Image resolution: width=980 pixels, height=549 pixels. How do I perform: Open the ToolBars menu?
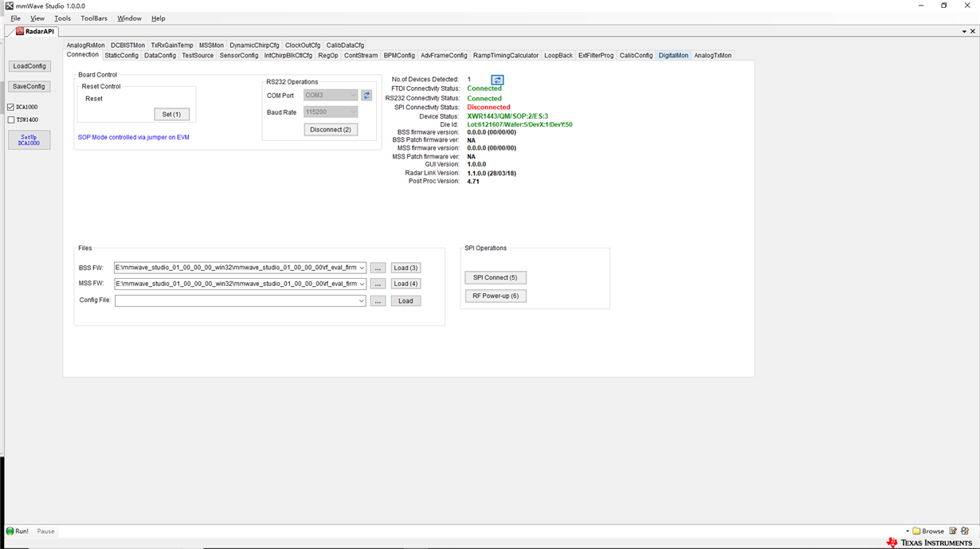pyautogui.click(x=94, y=18)
